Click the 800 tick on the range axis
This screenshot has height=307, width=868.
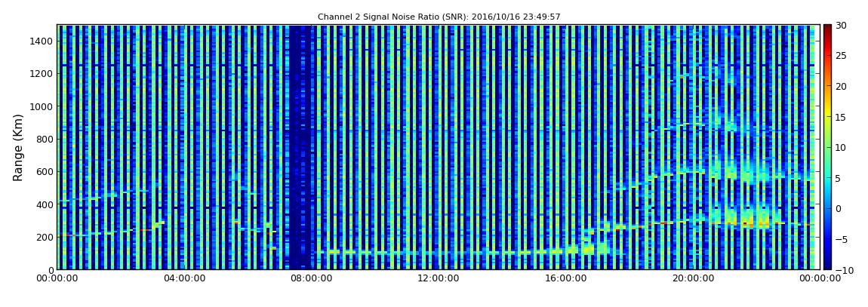tap(45, 139)
